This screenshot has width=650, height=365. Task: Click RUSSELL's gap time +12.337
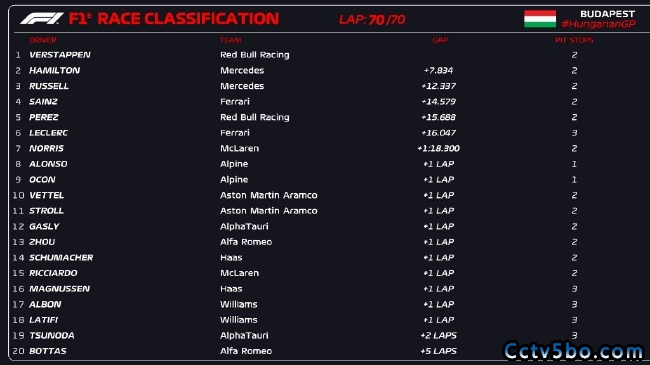point(439,86)
